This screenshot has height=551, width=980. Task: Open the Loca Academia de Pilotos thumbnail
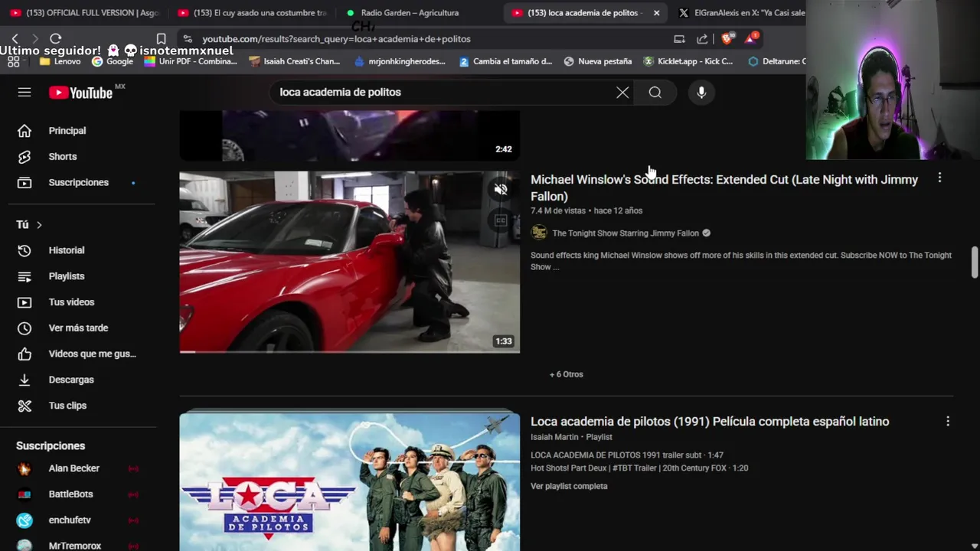[349, 482]
